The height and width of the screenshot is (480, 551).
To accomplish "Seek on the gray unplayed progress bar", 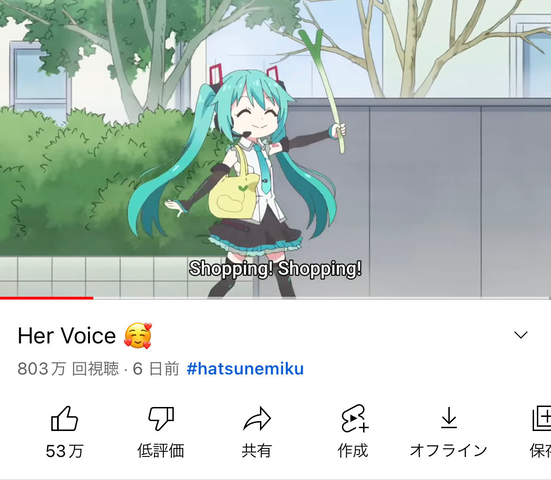I will (322, 298).
